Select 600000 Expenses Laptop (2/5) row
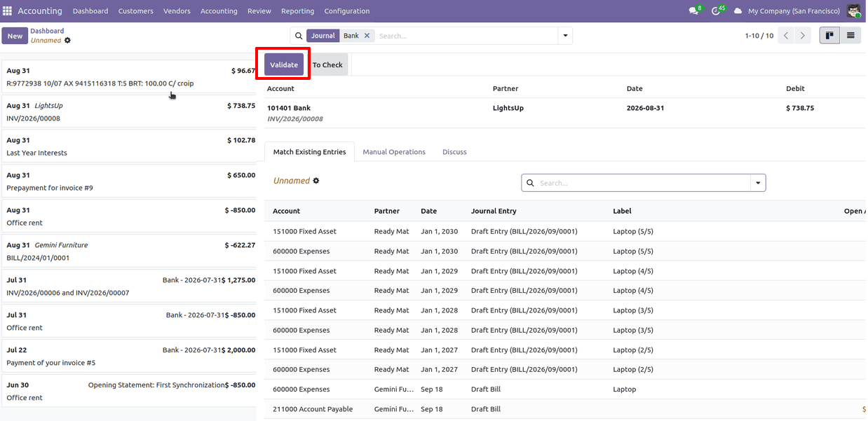The width and height of the screenshot is (868, 421). click(x=566, y=369)
